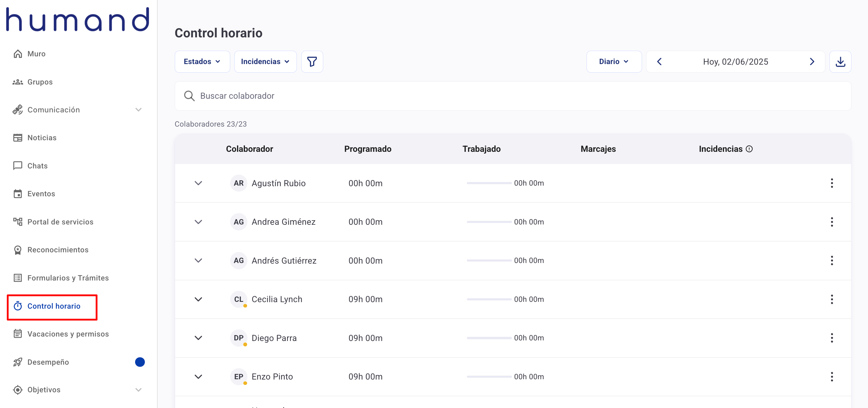Expand the Objetivos submenu chevron
868x408 pixels.
point(138,390)
